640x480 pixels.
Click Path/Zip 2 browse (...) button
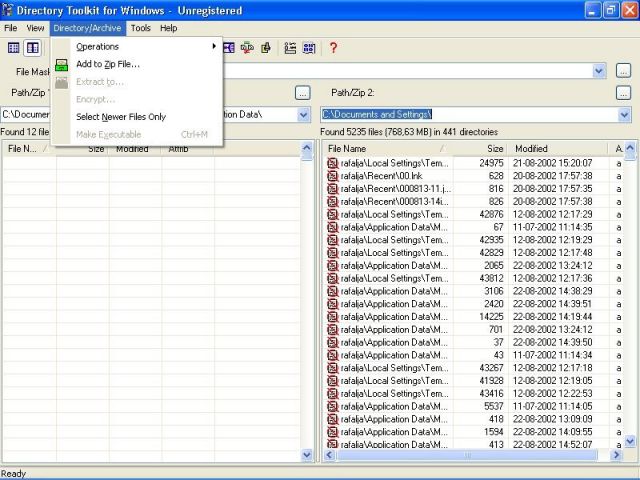click(623, 93)
